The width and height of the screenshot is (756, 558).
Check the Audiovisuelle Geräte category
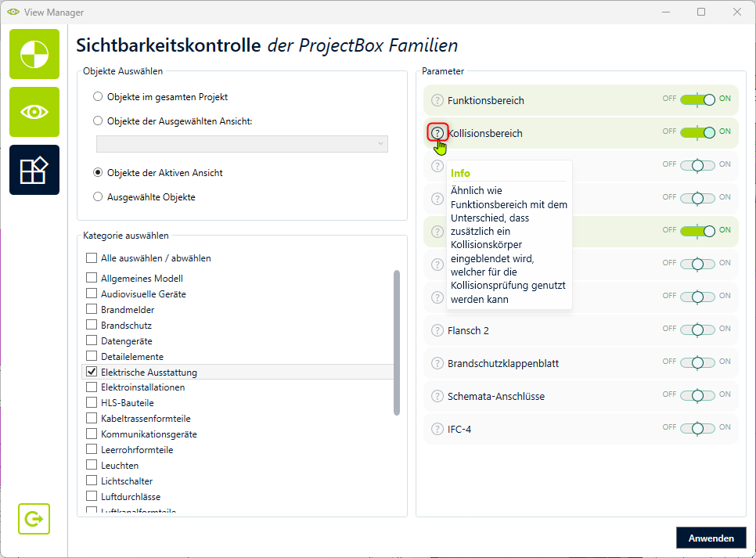tap(92, 293)
